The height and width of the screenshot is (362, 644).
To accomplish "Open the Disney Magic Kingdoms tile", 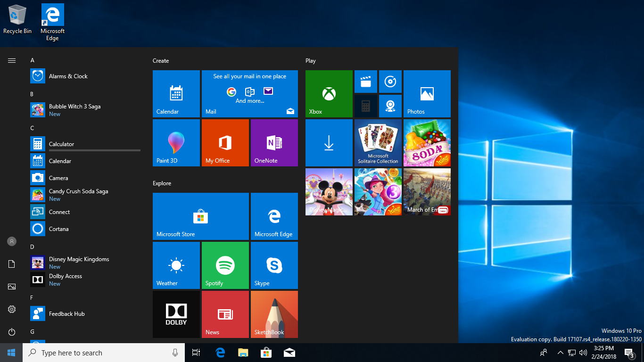I will (329, 192).
